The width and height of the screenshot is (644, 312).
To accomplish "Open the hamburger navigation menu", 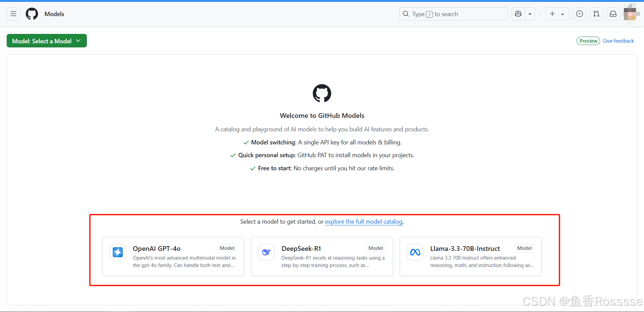I will coord(13,14).
